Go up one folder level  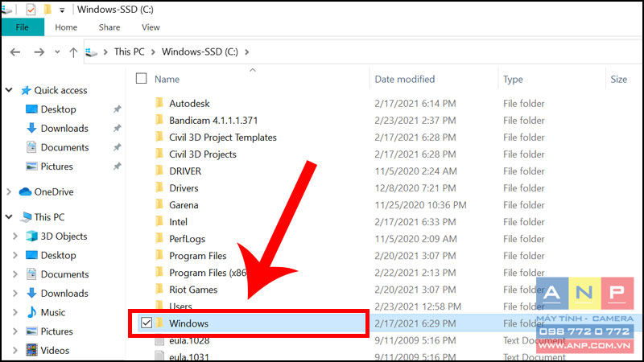73,52
